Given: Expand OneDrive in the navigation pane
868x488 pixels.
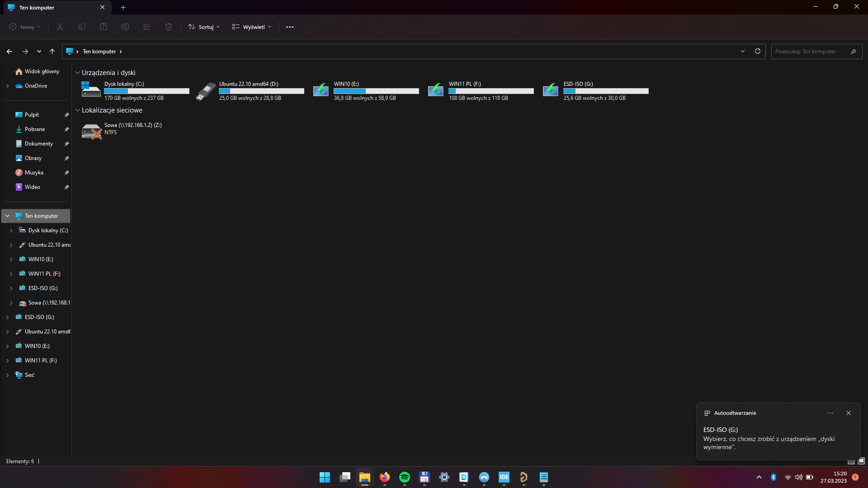Looking at the screenshot, I should pos(7,86).
